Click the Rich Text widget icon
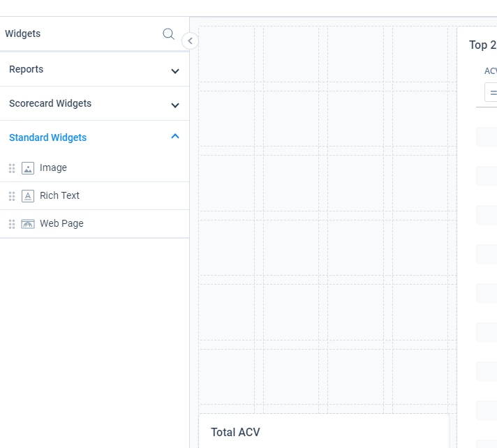Viewport: 497px width, 448px height. point(28,196)
